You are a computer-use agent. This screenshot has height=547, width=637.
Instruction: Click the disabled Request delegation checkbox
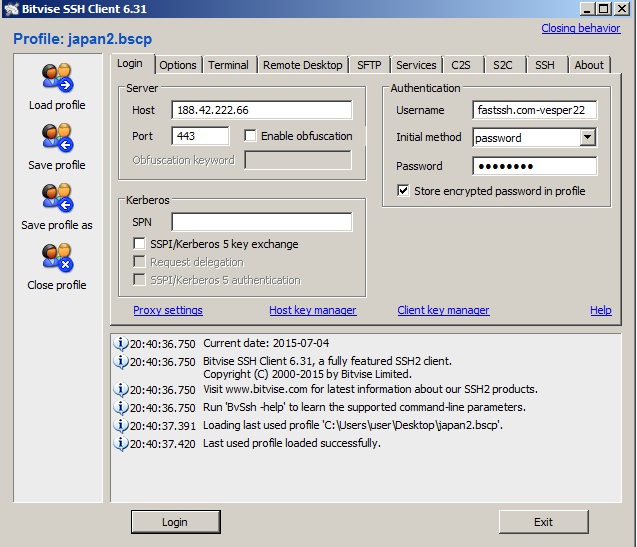[x=139, y=262]
